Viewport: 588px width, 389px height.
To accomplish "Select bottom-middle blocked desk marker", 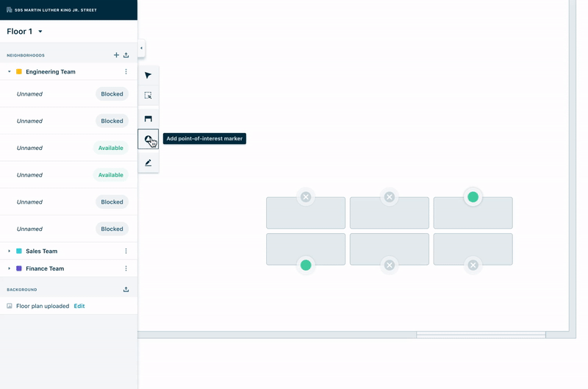I will click(x=390, y=265).
